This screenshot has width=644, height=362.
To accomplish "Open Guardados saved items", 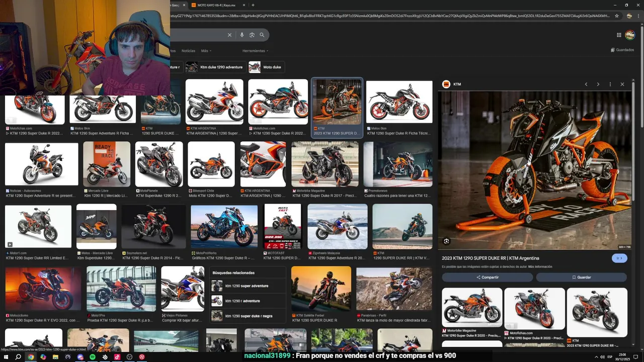I will point(622,50).
